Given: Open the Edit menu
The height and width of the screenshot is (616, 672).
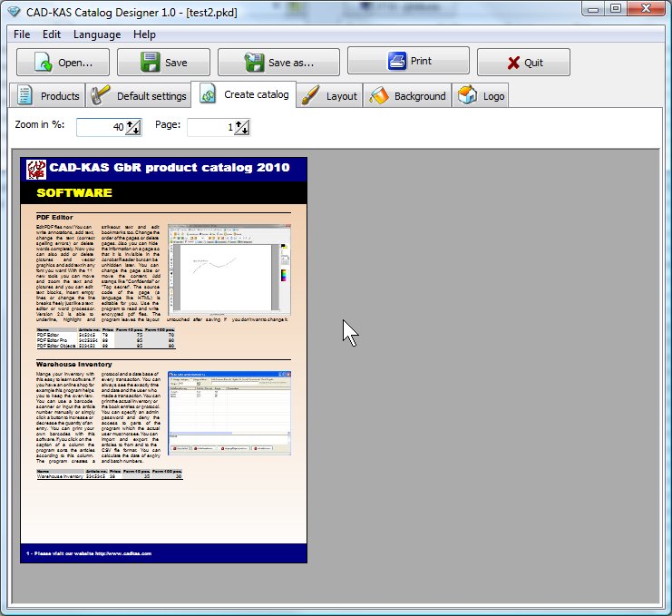Looking at the screenshot, I should pyautogui.click(x=52, y=34).
